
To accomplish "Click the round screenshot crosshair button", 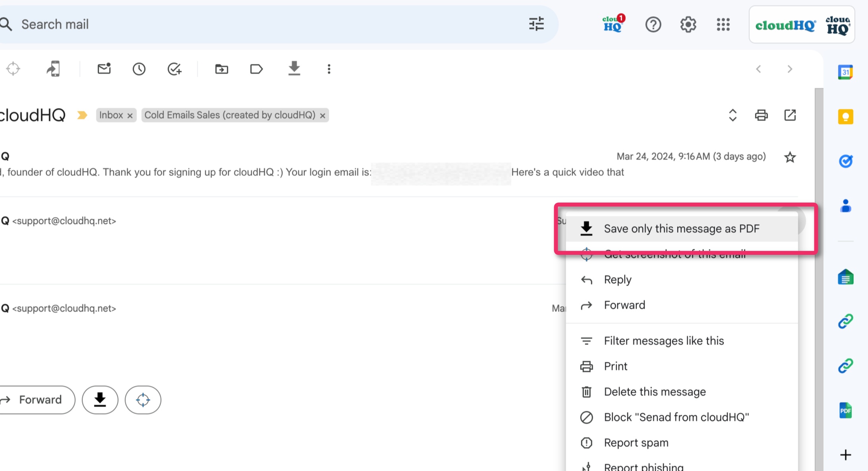I will click(143, 400).
